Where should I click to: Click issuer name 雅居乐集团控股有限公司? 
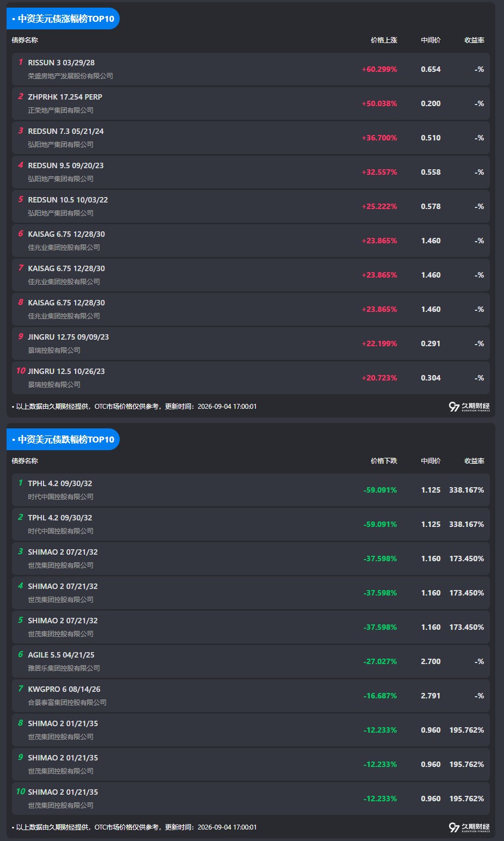tap(64, 668)
